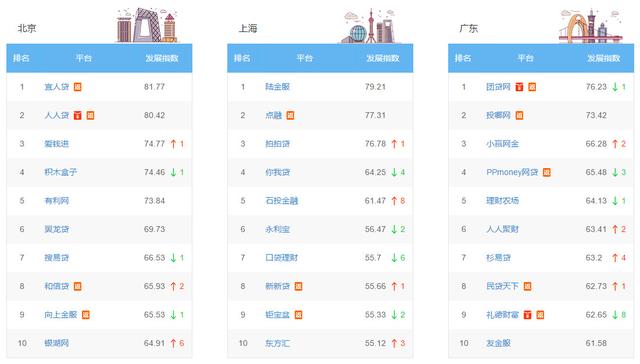The image size is (640, 364).
Task: Click the green down arrow in 礼德财富 row
Action: coord(615,315)
